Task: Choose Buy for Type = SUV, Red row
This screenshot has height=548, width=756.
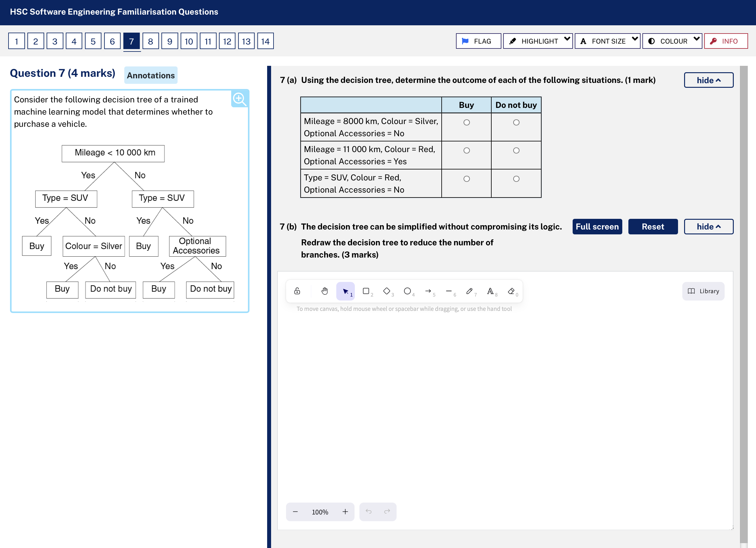Action: (x=467, y=179)
